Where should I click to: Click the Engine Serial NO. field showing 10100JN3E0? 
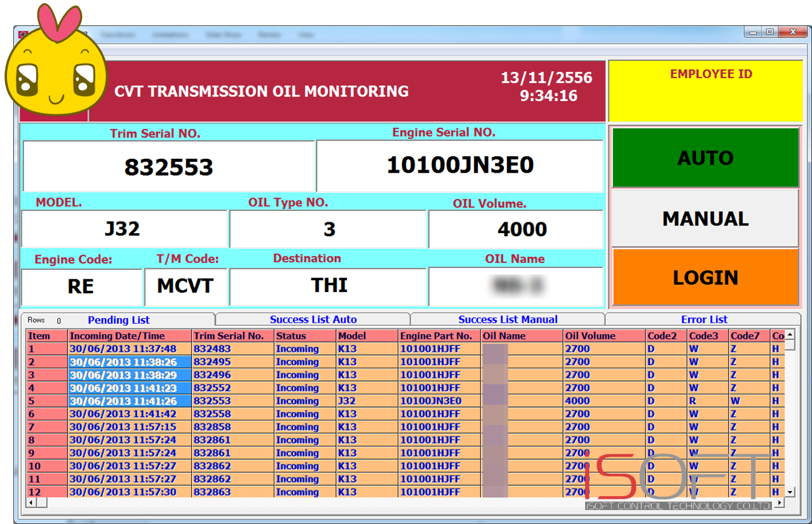coord(461,166)
